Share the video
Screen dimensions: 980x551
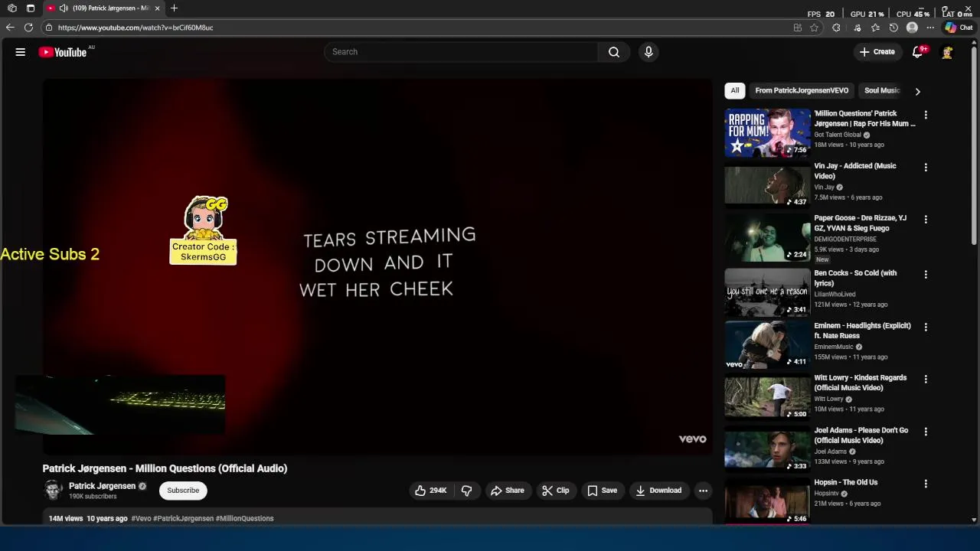coord(508,491)
